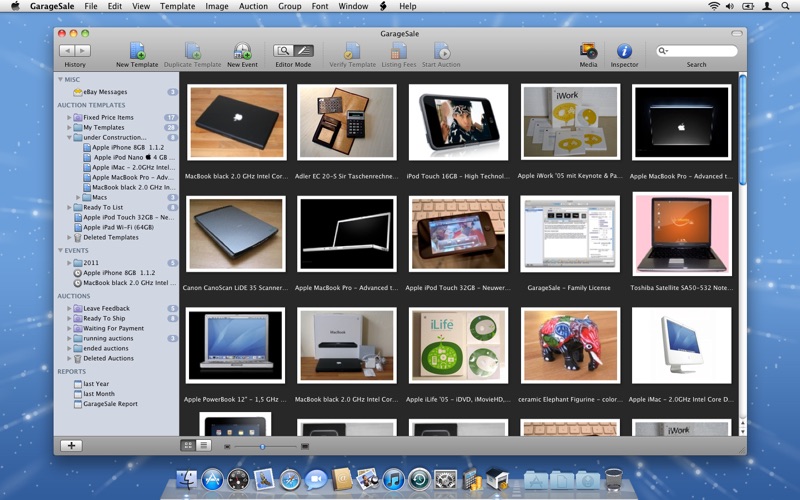
Task: Open the Media browser icon
Action: tap(588, 51)
